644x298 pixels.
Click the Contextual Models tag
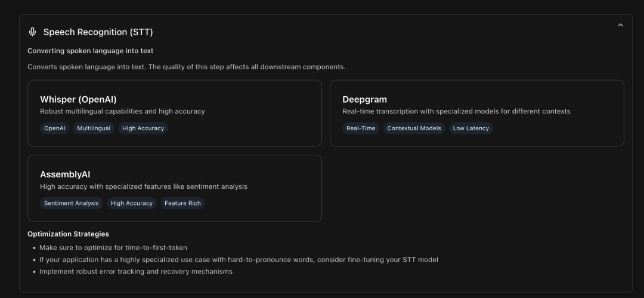pos(414,128)
